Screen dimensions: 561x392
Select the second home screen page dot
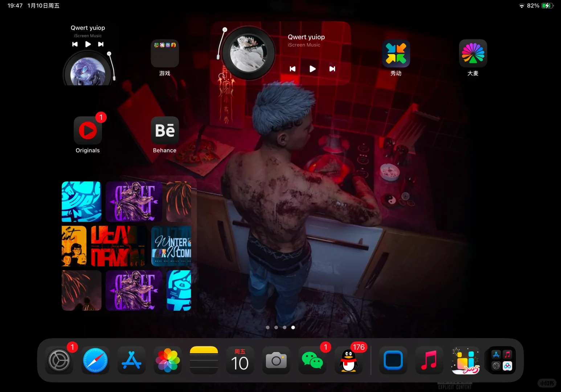tap(276, 327)
